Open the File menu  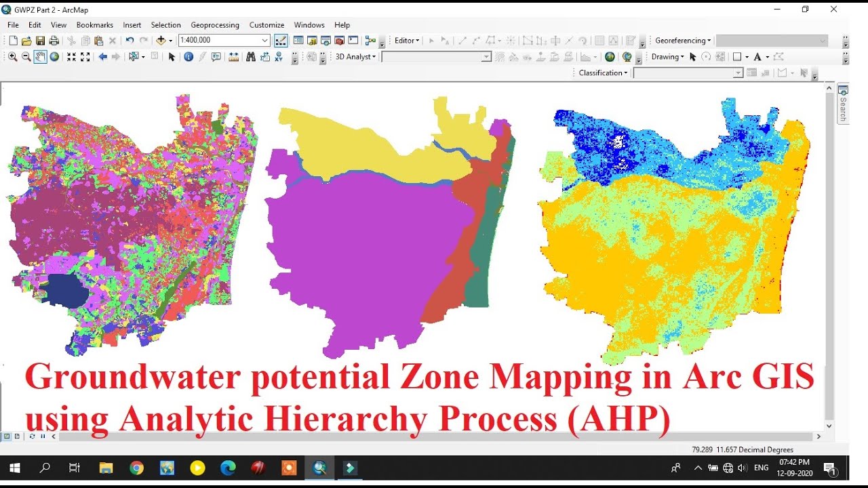[13, 25]
